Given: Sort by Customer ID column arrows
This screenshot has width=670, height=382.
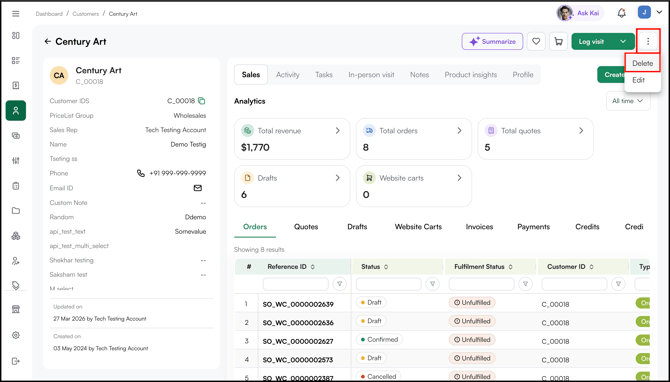Looking at the screenshot, I should pos(591,267).
